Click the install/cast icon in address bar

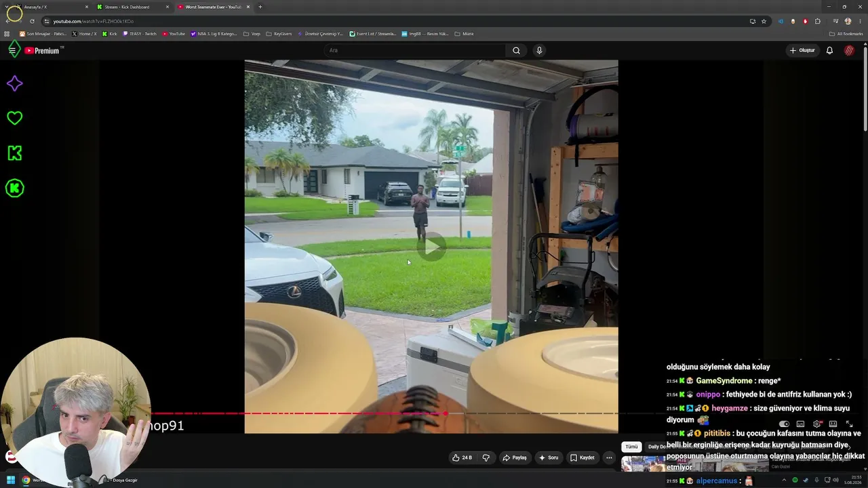click(753, 21)
